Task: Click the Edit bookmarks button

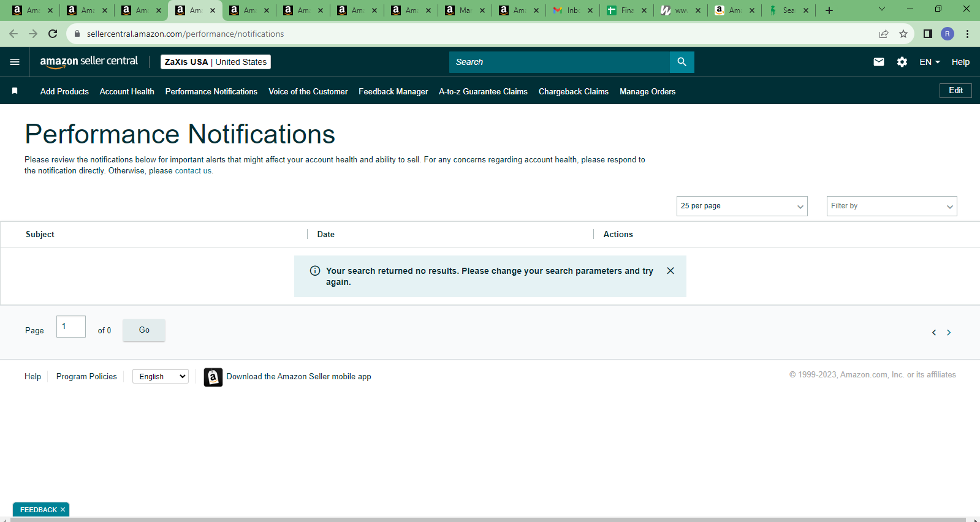Action: pyautogui.click(x=955, y=91)
